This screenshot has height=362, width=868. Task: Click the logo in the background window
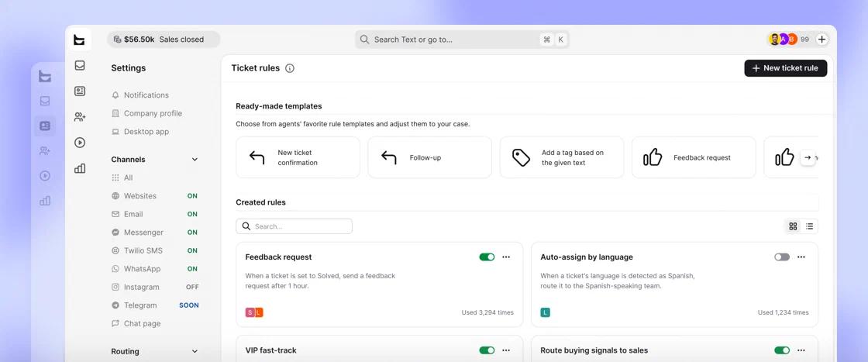point(45,77)
